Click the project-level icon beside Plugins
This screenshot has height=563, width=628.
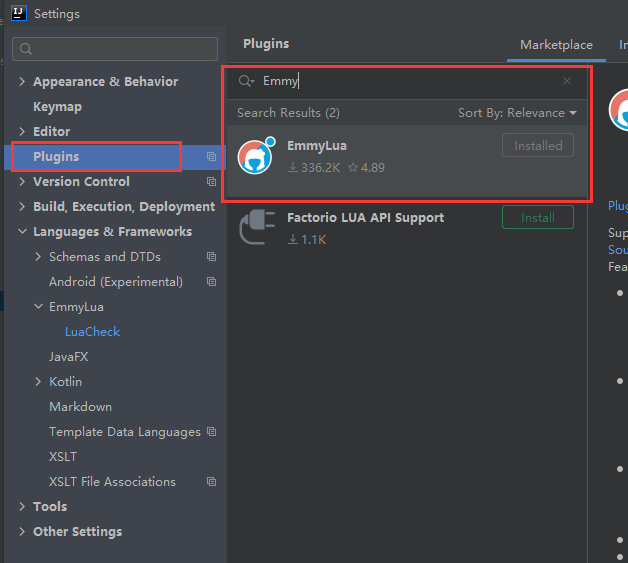pos(211,157)
